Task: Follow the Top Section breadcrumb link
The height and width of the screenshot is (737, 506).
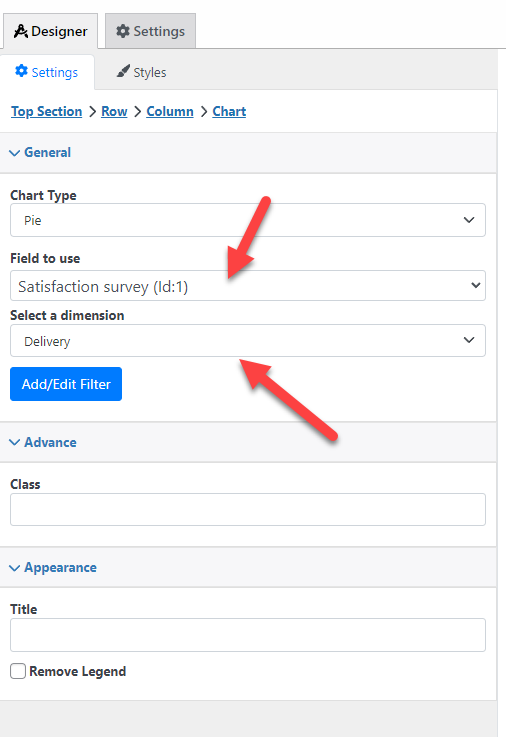Action: [x=47, y=111]
